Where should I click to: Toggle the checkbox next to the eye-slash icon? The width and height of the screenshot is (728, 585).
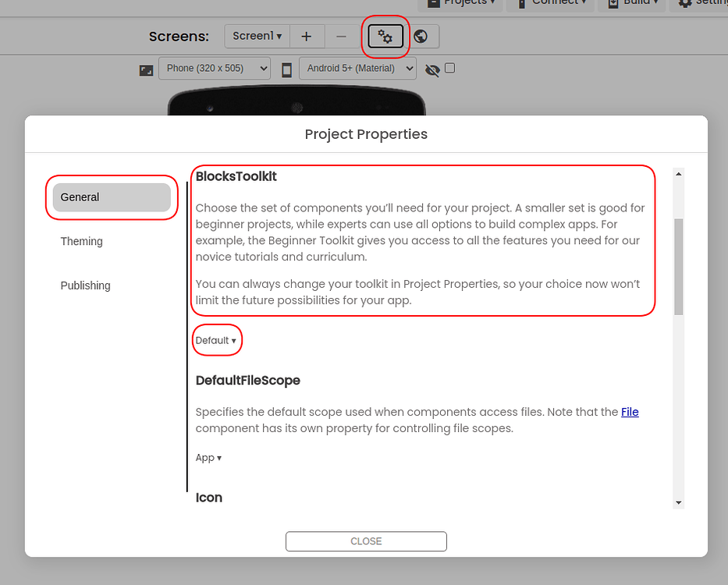[449, 68]
